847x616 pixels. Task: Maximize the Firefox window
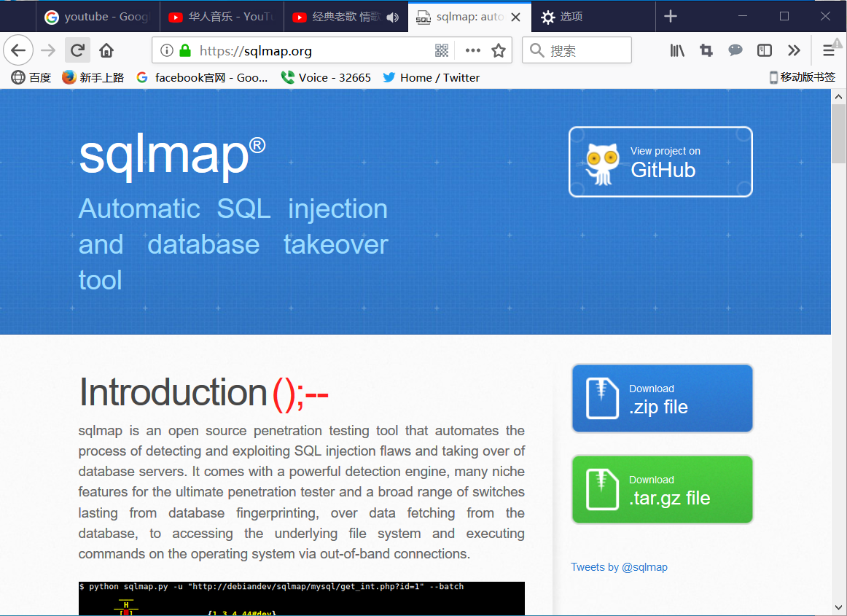coord(784,16)
